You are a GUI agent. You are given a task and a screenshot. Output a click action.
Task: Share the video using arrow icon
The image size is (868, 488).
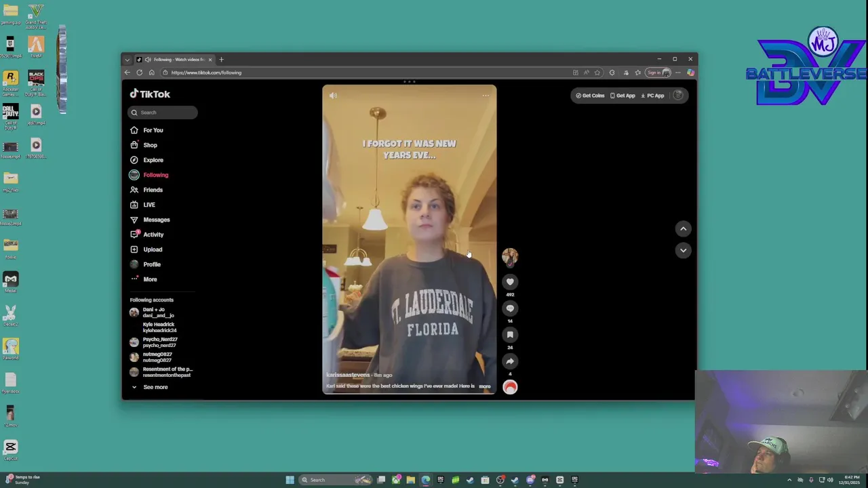point(510,361)
